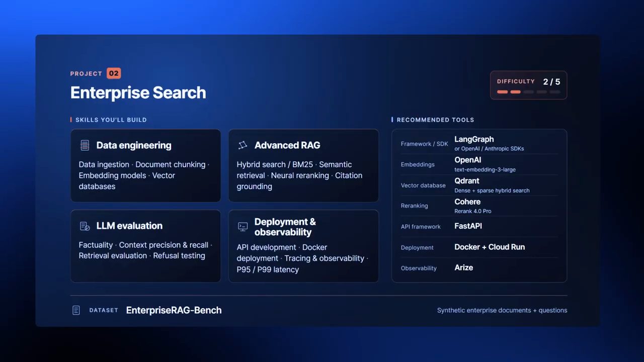Click the or OpenAI / Anthropic SDKs subtitle
This screenshot has height=362, width=644.
[x=489, y=149]
